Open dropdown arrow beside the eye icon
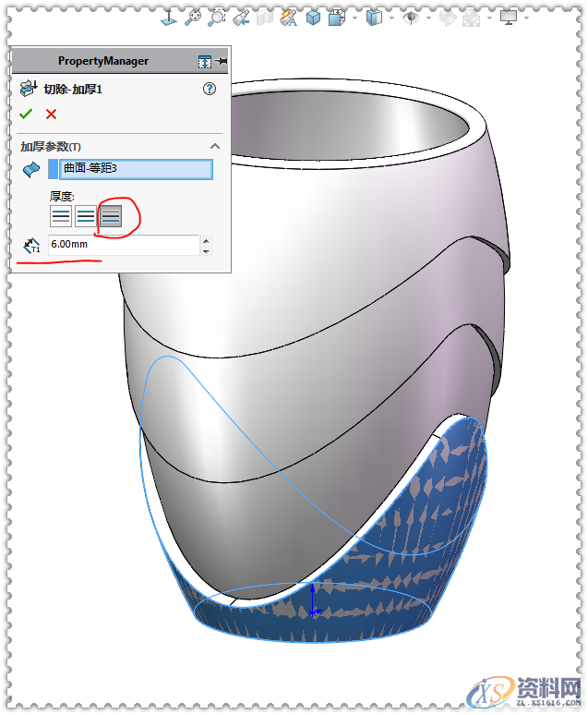588x715 pixels. click(428, 18)
